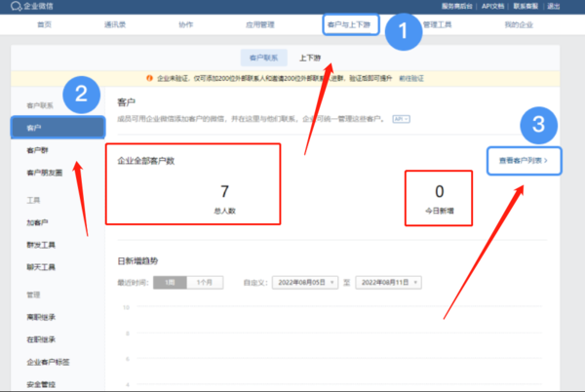Click the 企业微信 logo icon
This screenshot has height=392, width=585.
[9, 6]
